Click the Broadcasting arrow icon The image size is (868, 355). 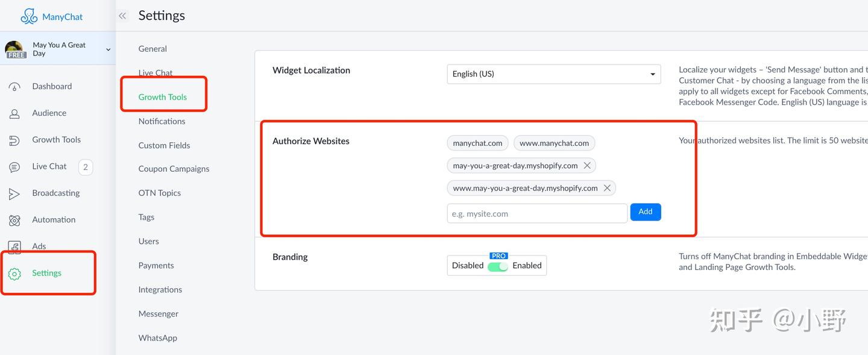pos(14,193)
